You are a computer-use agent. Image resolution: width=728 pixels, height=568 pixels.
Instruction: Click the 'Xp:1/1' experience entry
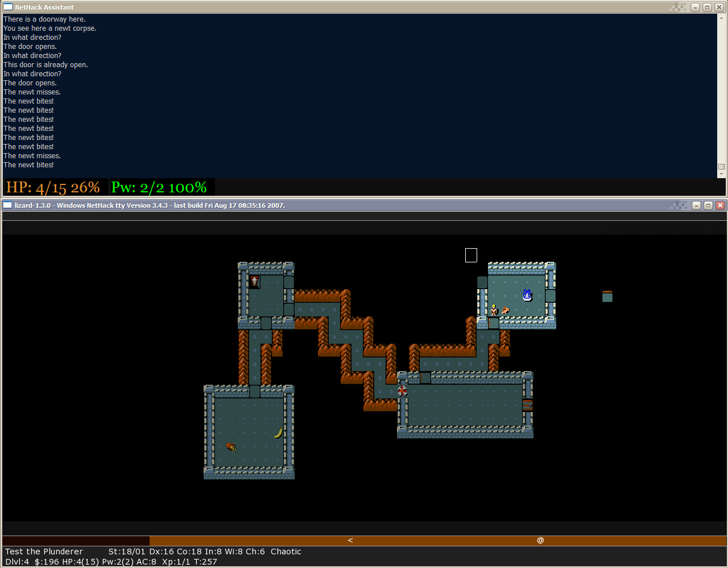pos(176,562)
